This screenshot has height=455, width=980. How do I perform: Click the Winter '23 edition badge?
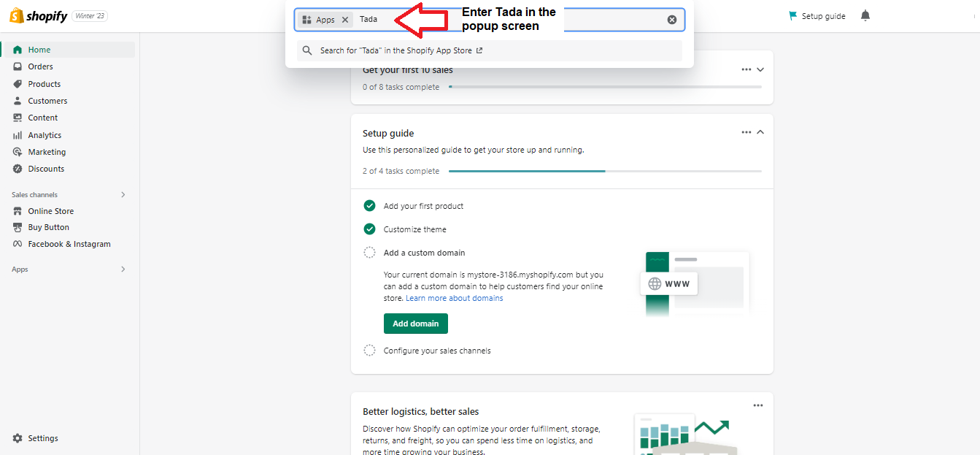[90, 16]
